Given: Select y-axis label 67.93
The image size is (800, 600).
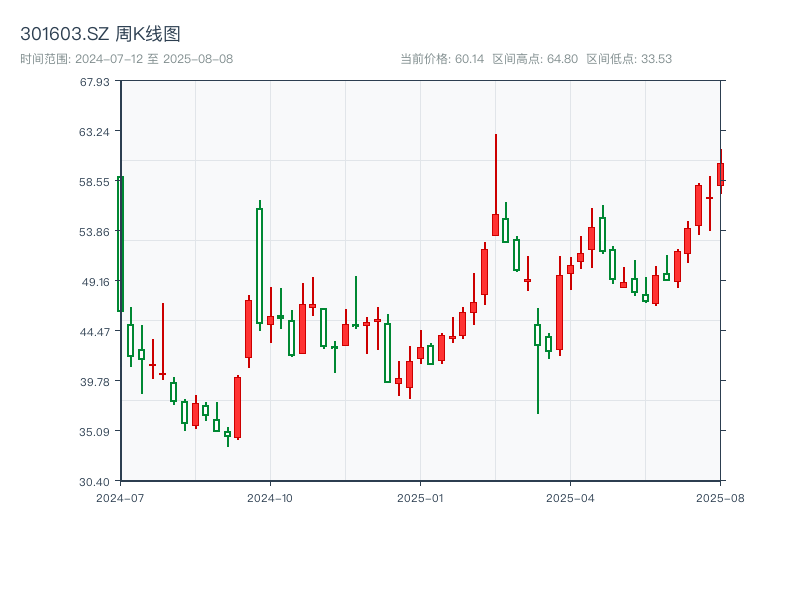Looking at the screenshot, I should pos(94,82).
